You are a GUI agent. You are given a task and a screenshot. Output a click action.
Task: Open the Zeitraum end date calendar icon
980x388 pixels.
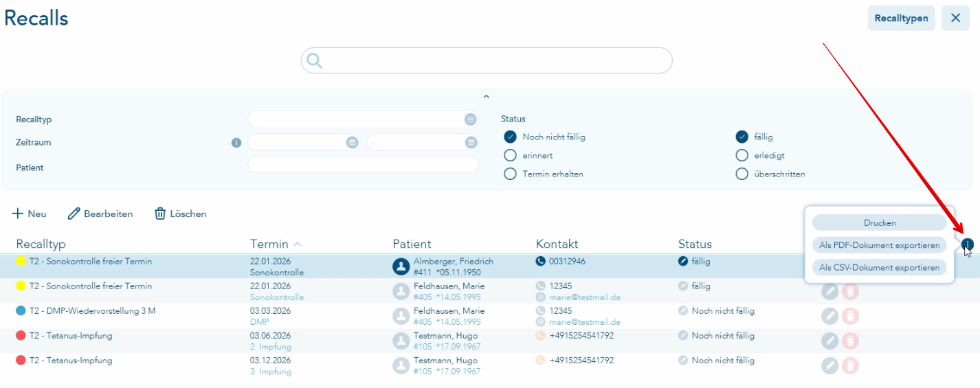[x=471, y=143]
